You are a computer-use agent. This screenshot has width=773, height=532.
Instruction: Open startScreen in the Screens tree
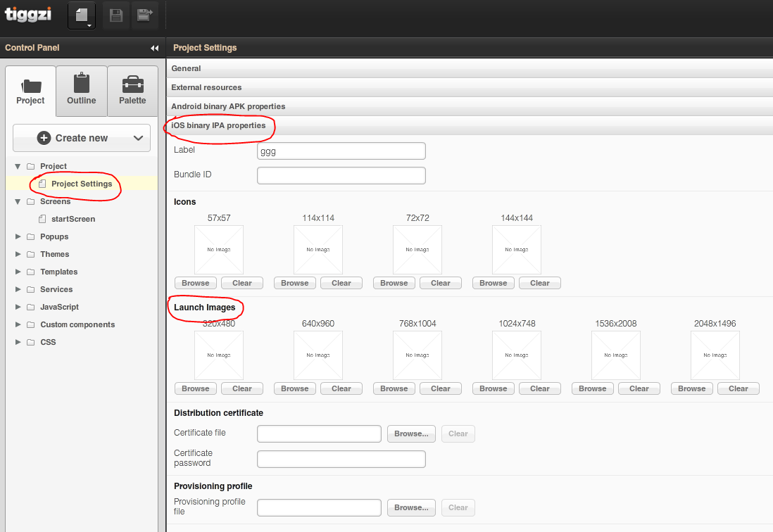pyautogui.click(x=73, y=219)
